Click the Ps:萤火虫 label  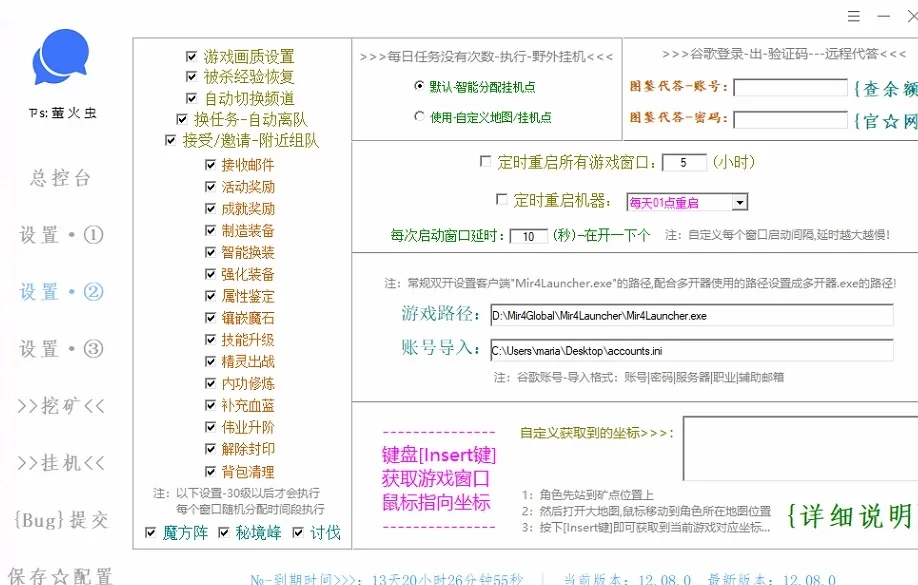coord(63,113)
